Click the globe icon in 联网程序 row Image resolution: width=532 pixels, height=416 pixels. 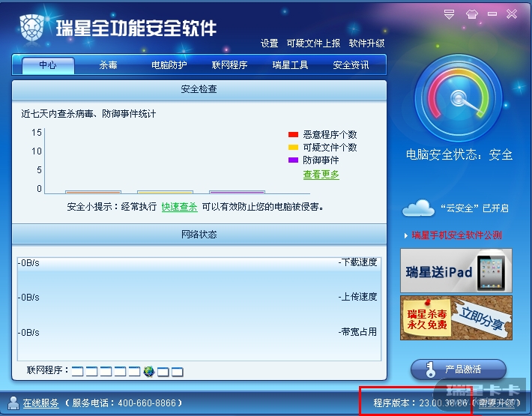148,372
